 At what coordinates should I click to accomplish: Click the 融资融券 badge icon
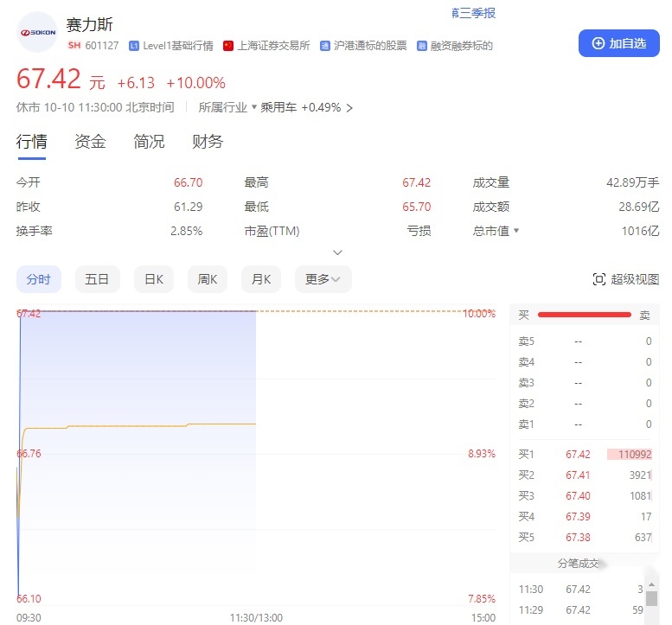[422, 46]
